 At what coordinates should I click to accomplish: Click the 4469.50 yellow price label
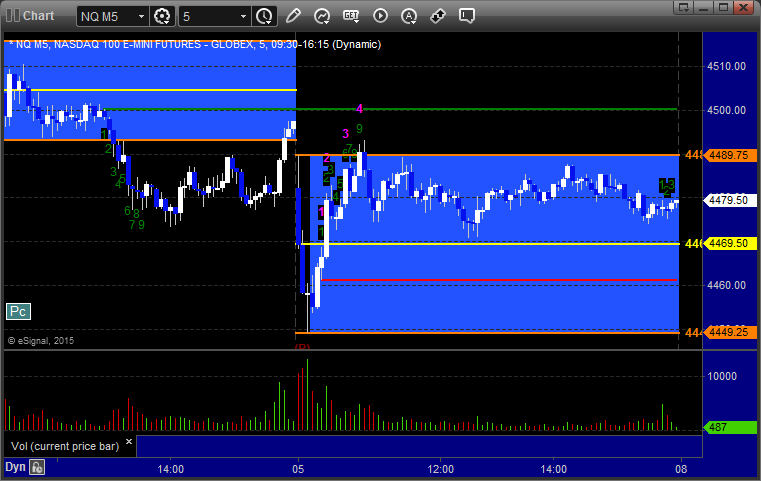coord(728,243)
